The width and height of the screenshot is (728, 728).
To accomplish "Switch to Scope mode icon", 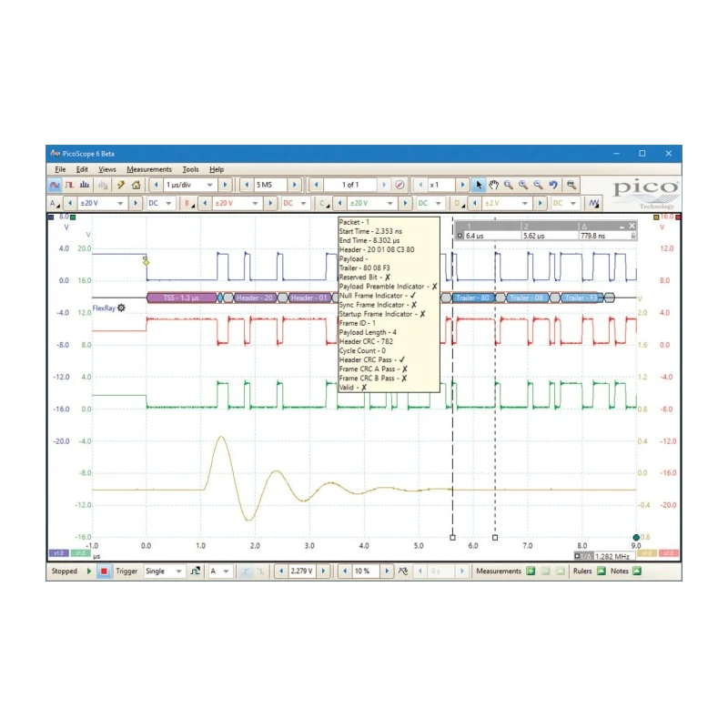I will pos(55,185).
